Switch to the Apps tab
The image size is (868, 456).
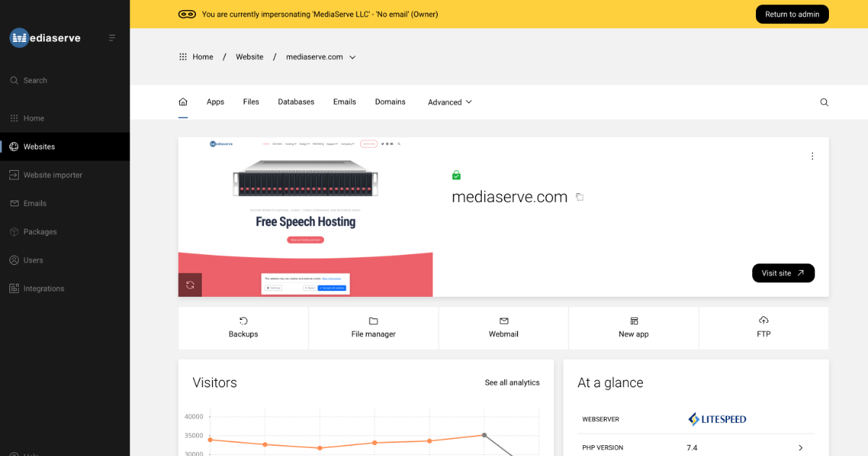[215, 102]
